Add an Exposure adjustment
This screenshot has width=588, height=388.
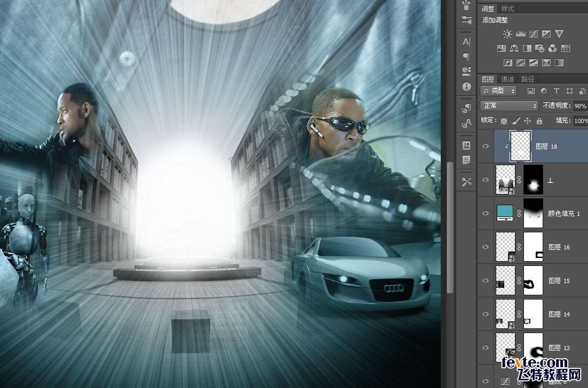point(546,34)
